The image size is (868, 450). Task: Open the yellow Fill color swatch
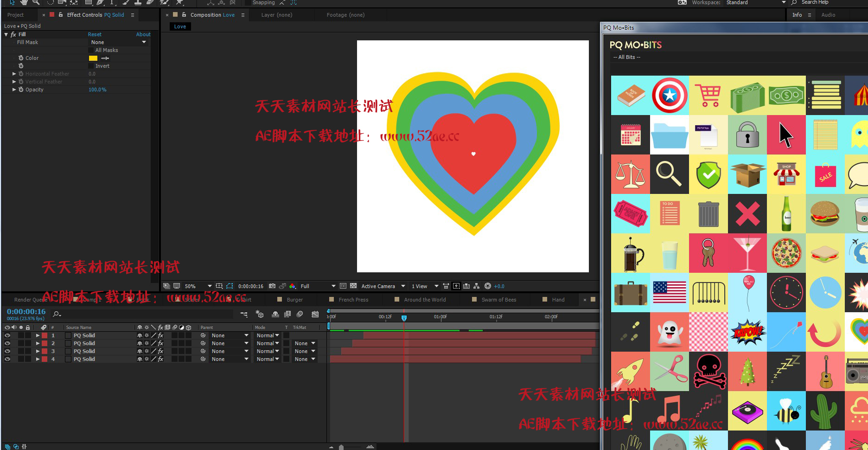pyautogui.click(x=93, y=58)
